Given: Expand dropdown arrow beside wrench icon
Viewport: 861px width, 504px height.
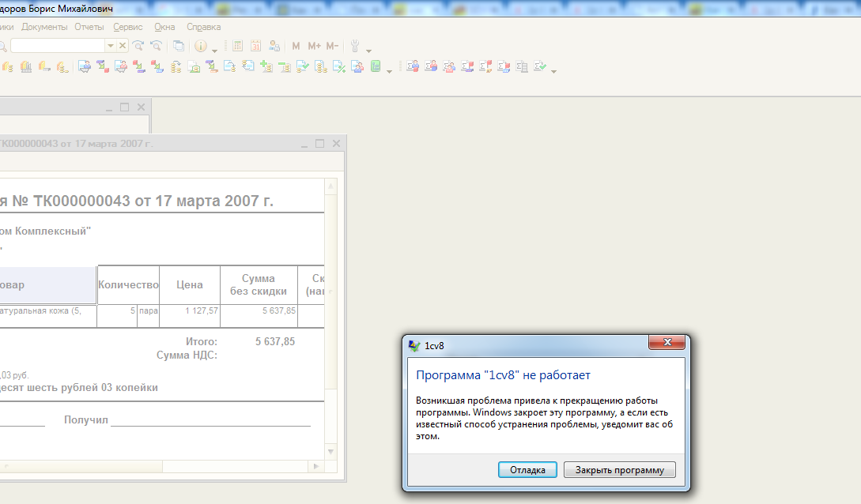Looking at the screenshot, I should (369, 51).
